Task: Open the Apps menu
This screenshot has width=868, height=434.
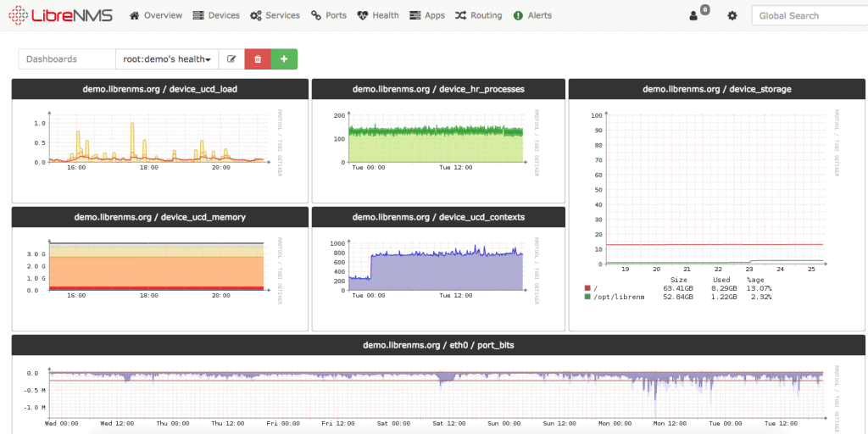Action: coord(427,15)
